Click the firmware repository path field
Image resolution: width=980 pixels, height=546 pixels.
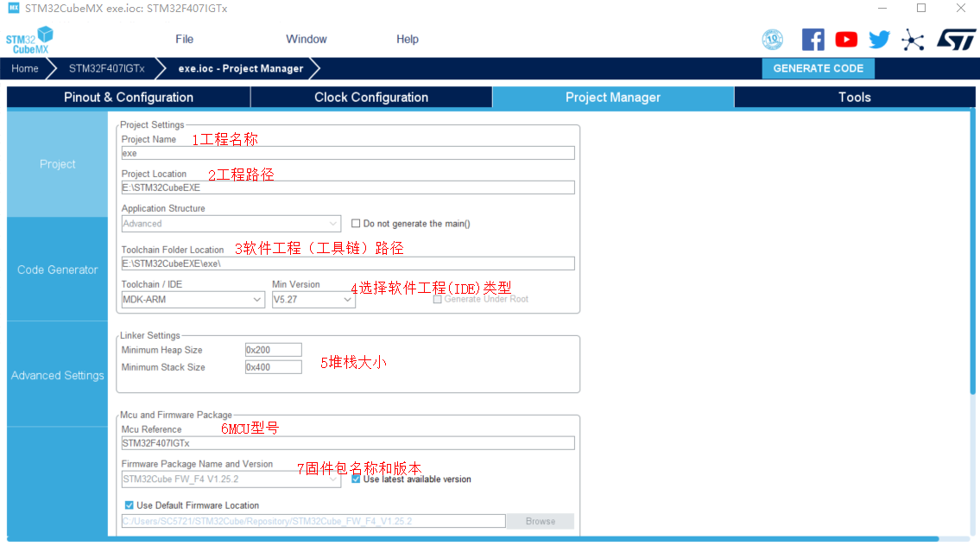(x=313, y=521)
